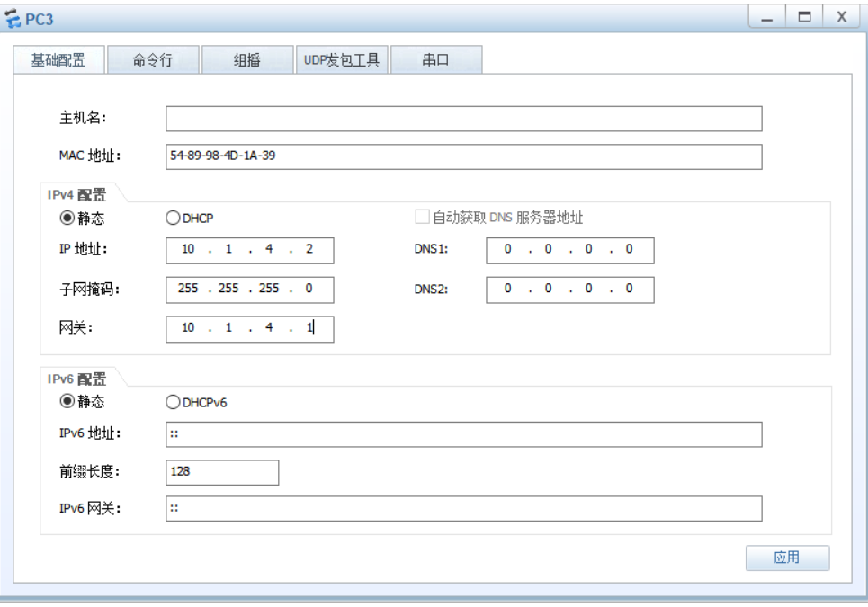Select the IPv6 静态 radio button
Viewport: 868px width, 607px height.
click(67, 401)
